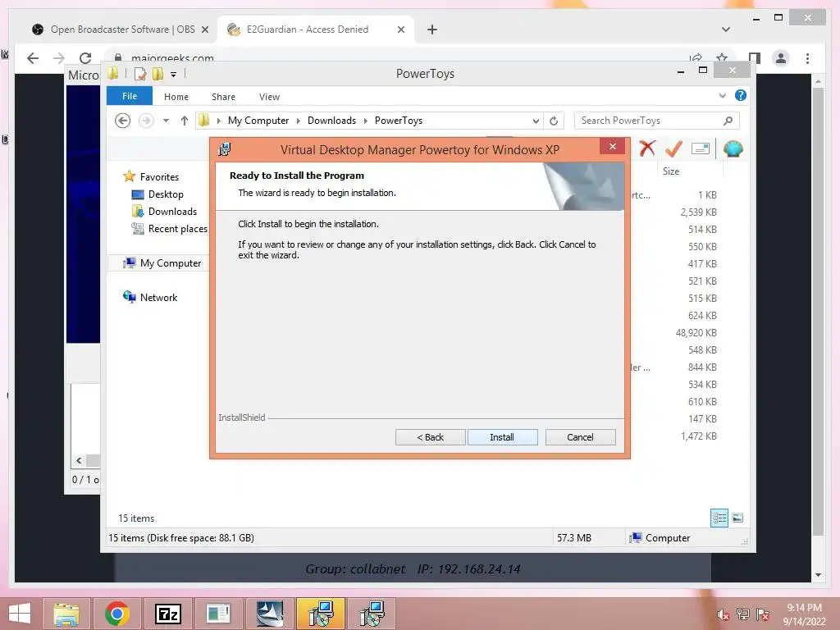
Task: Select My Computer in the navigation pane
Action: tap(171, 263)
